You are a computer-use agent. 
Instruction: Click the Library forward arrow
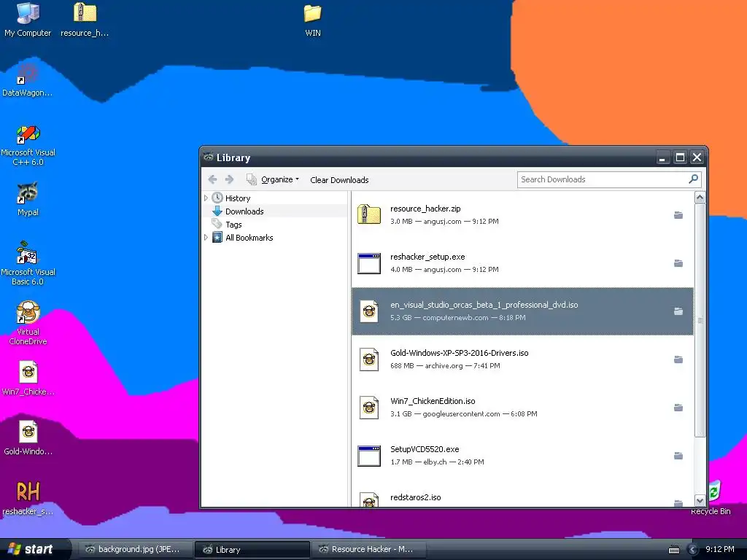229,179
